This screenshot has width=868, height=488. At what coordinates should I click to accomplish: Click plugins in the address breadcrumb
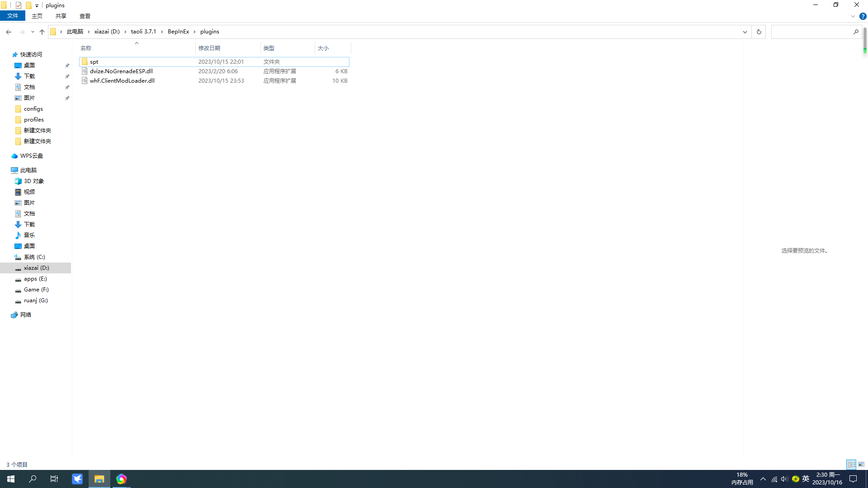tap(210, 32)
